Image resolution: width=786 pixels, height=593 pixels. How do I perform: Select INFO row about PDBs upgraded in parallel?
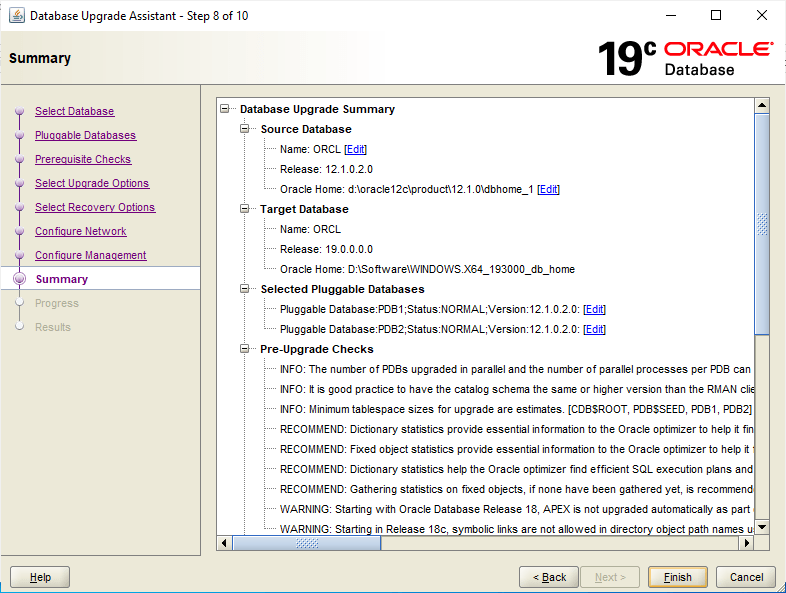click(x=515, y=369)
